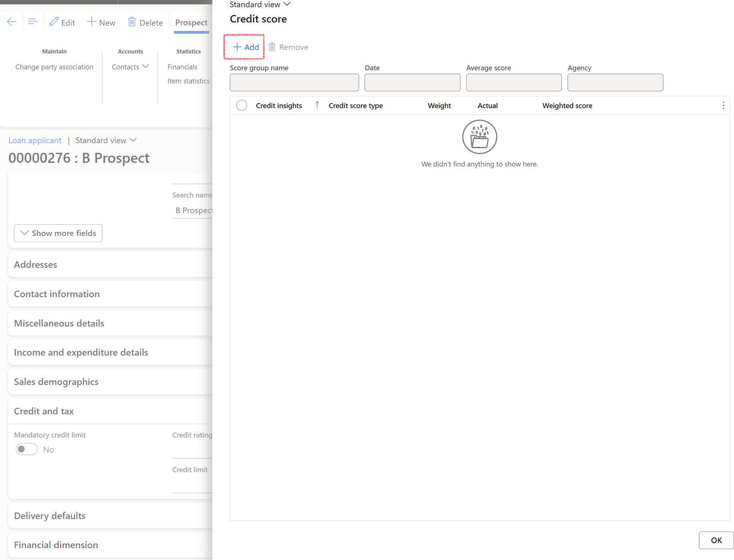Screen dimensions: 734x560
Task: Click the Edit pencil icon
Action: [x=54, y=22]
